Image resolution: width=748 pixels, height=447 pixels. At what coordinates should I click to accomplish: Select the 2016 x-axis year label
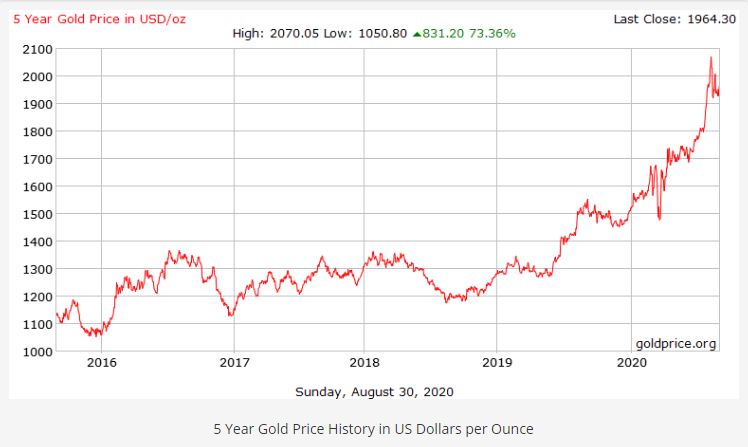[x=101, y=364]
